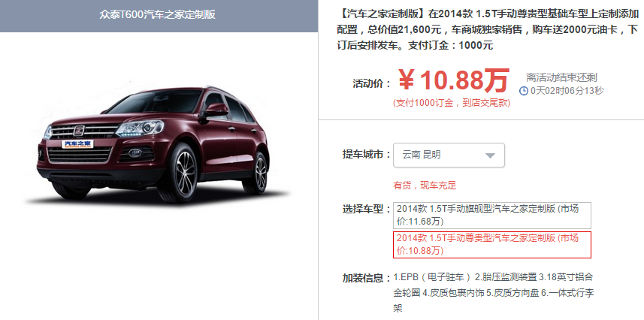Open the 云南 昆明 pickup city dropdown
This screenshot has width=644, height=320.
[x=449, y=155]
